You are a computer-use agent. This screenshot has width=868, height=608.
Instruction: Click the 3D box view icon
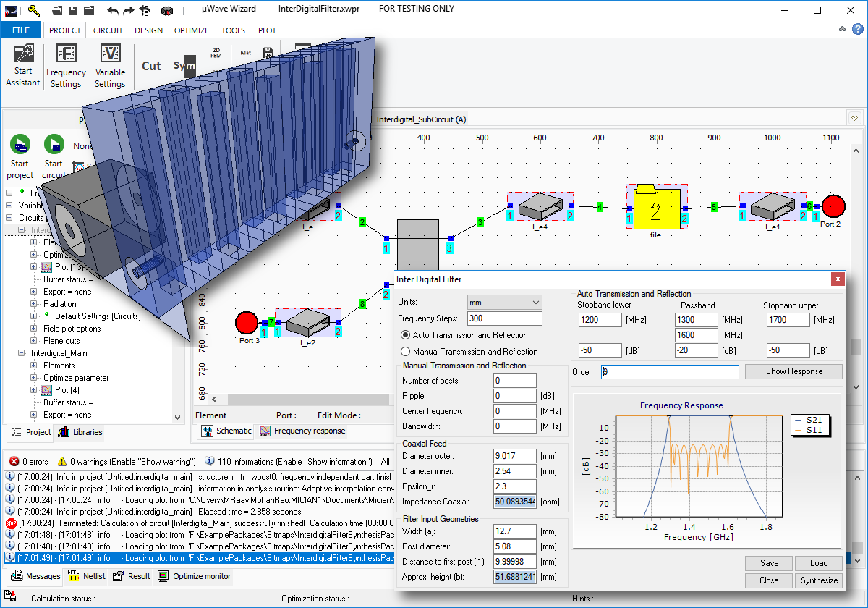pyautogui.click(x=167, y=10)
